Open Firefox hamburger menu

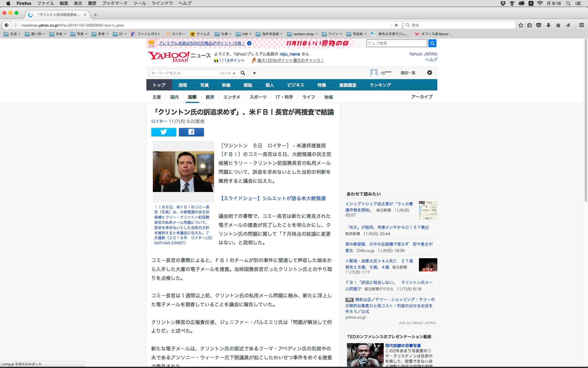(581, 25)
